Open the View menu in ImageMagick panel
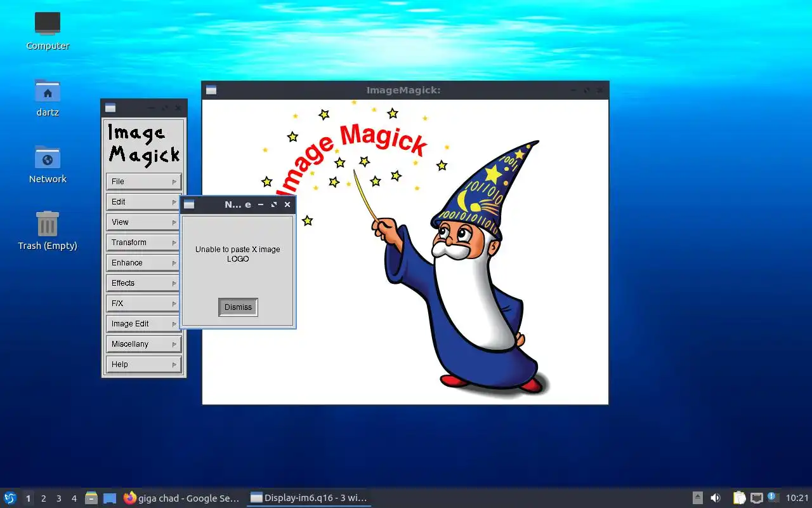 (x=144, y=222)
